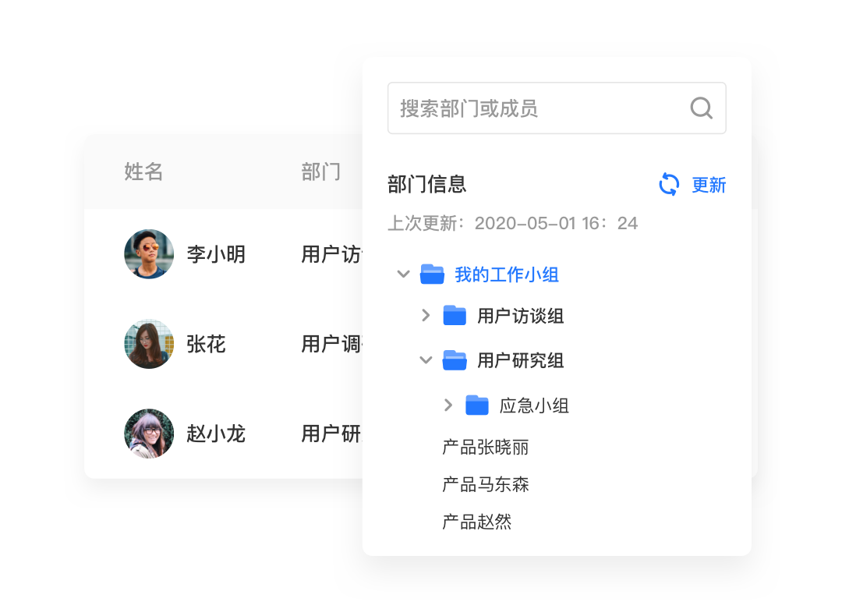Select the 我的工作小组 label
The width and height of the screenshot is (842, 616).
point(507,274)
